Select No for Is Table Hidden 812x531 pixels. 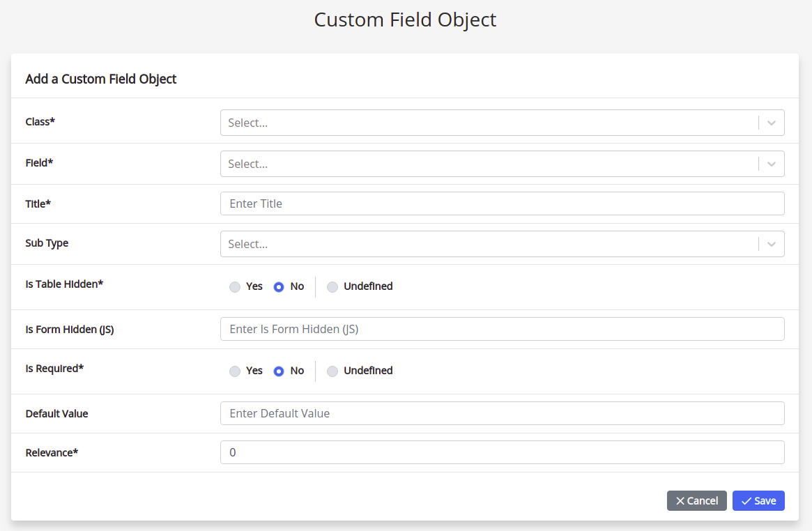(x=279, y=286)
